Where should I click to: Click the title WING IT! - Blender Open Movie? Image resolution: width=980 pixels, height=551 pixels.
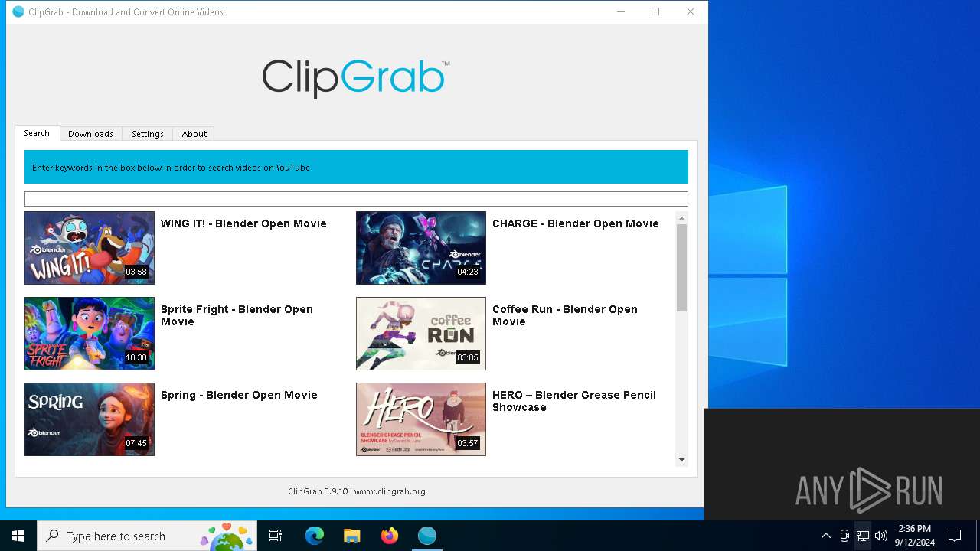tap(243, 223)
